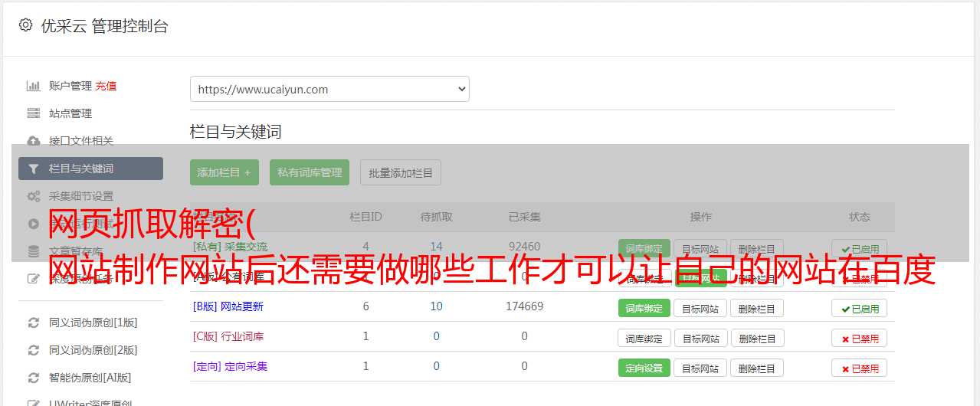
Task: Click the 私有词库管理 button
Action: tap(310, 172)
